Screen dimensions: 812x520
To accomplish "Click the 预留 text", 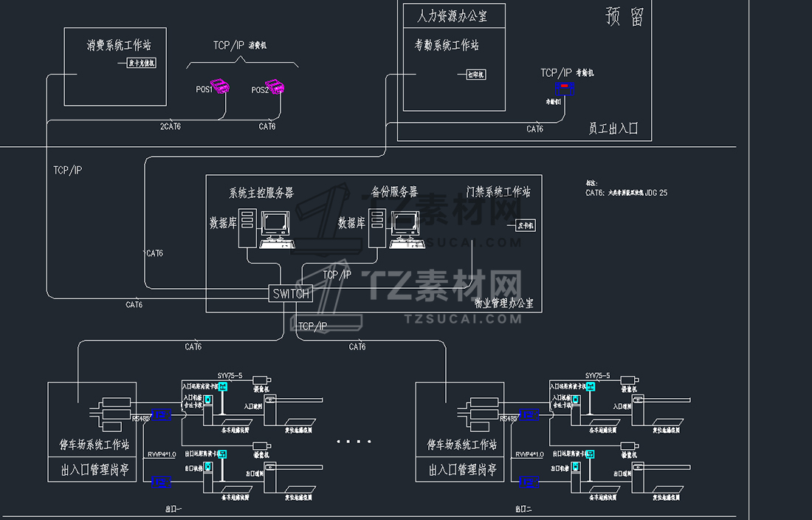I will (x=625, y=16).
